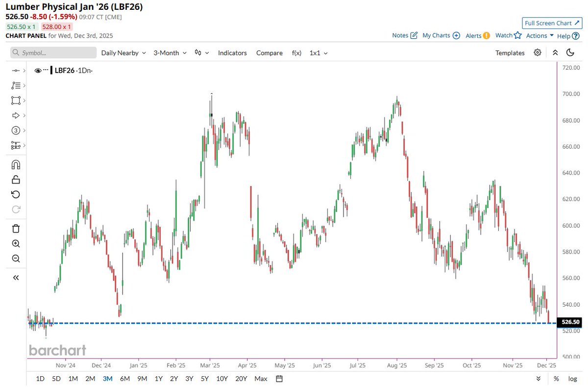Screen dimensions: 588x387
Task: Click Full Screen Chart button
Action: [552, 23]
